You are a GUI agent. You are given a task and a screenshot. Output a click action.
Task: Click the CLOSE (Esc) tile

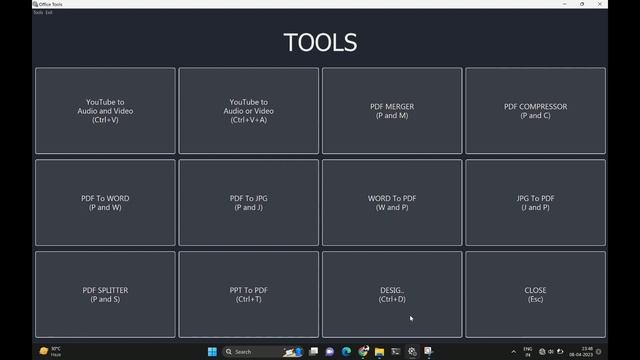(x=536, y=294)
